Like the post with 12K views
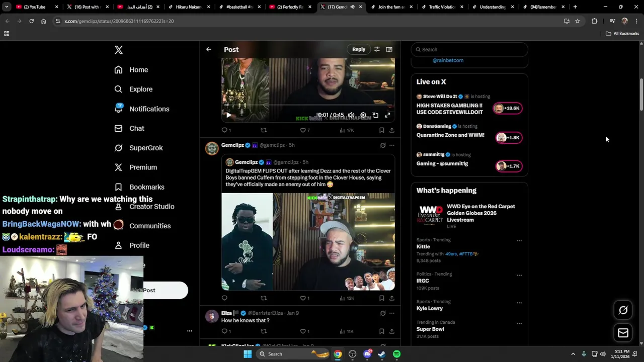The image size is (644, 362). coord(304,298)
